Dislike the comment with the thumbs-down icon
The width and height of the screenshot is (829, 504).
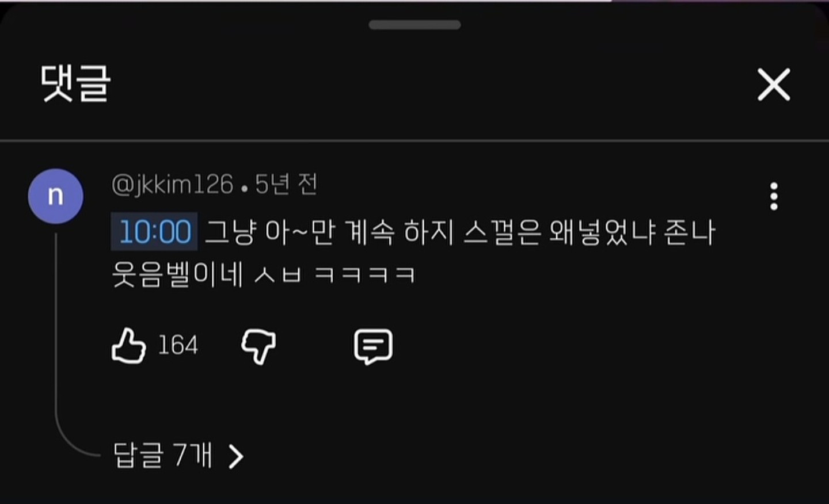pyautogui.click(x=258, y=346)
